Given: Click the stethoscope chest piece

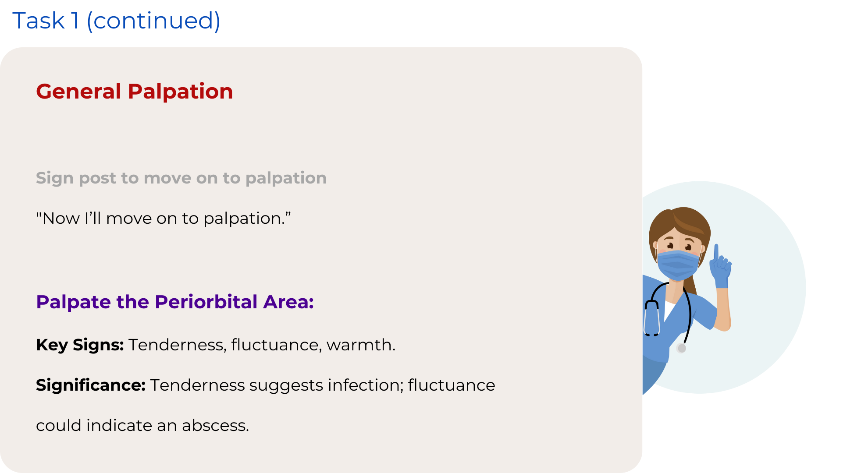Looking at the screenshot, I should 681,348.
